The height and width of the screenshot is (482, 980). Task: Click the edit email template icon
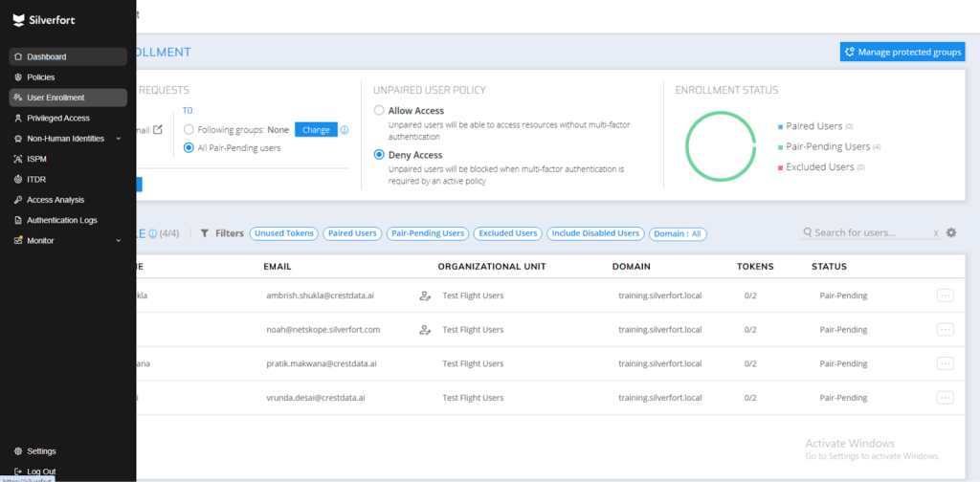point(158,130)
